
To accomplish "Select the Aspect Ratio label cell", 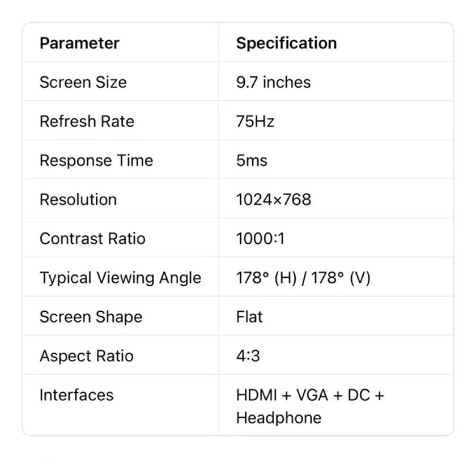I will pyautogui.click(x=87, y=356).
